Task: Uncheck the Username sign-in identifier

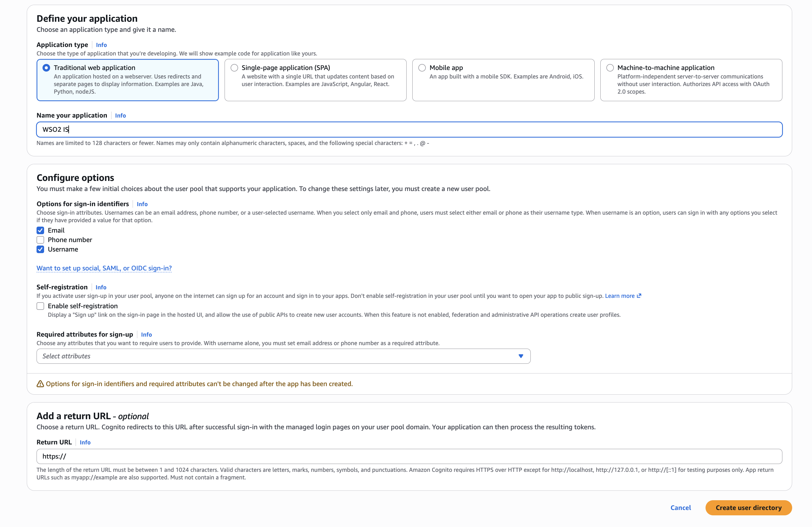Action: click(40, 250)
